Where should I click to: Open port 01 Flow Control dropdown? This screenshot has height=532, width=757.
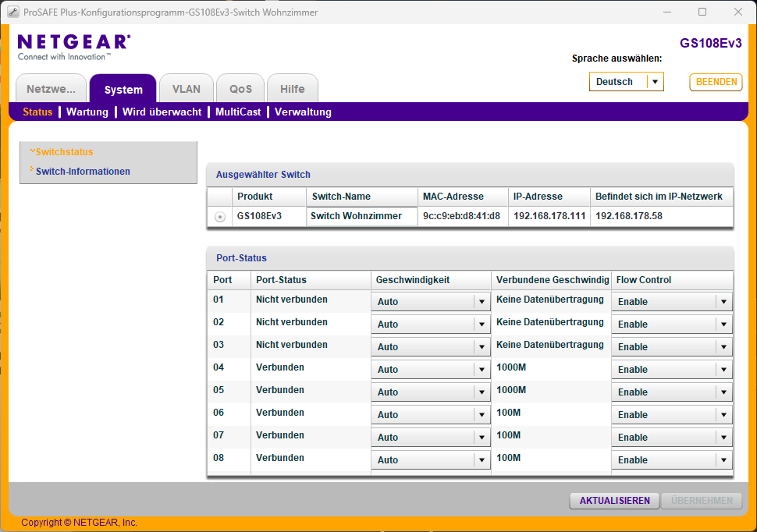[672, 302]
